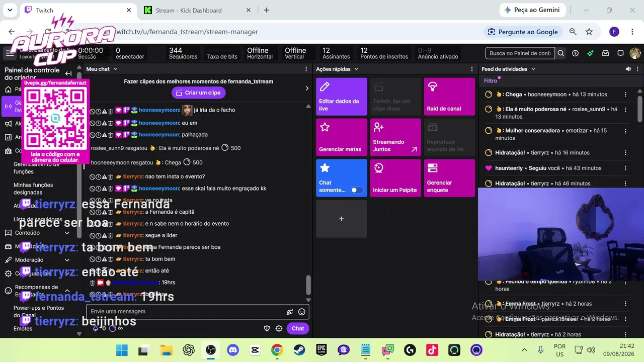This screenshot has height=362, width=644.
Task: Click the Peça ao Gemini button
Action: click(x=533, y=10)
